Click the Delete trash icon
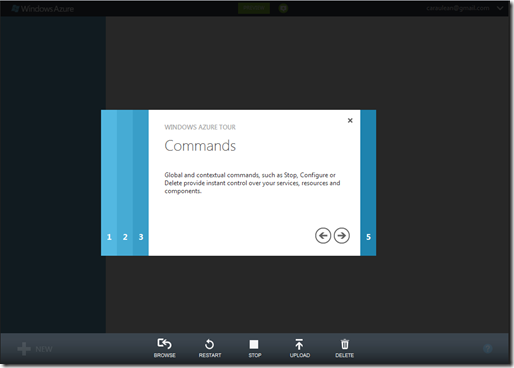 click(345, 344)
